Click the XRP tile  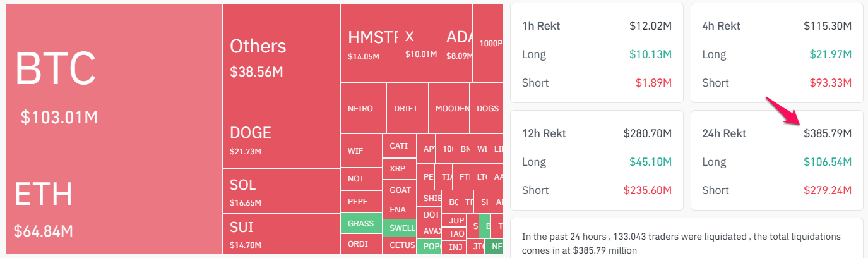[398, 169]
